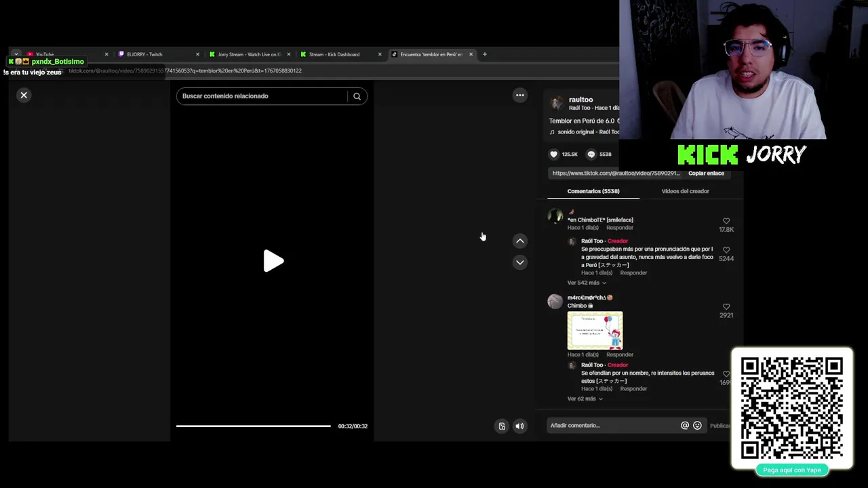
Task: Reply to the Chimbo image comment
Action: pyautogui.click(x=620, y=354)
